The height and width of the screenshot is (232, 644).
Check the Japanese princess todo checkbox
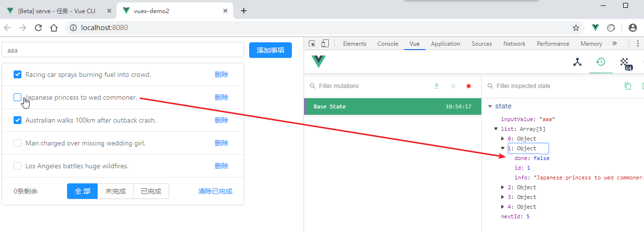click(17, 97)
